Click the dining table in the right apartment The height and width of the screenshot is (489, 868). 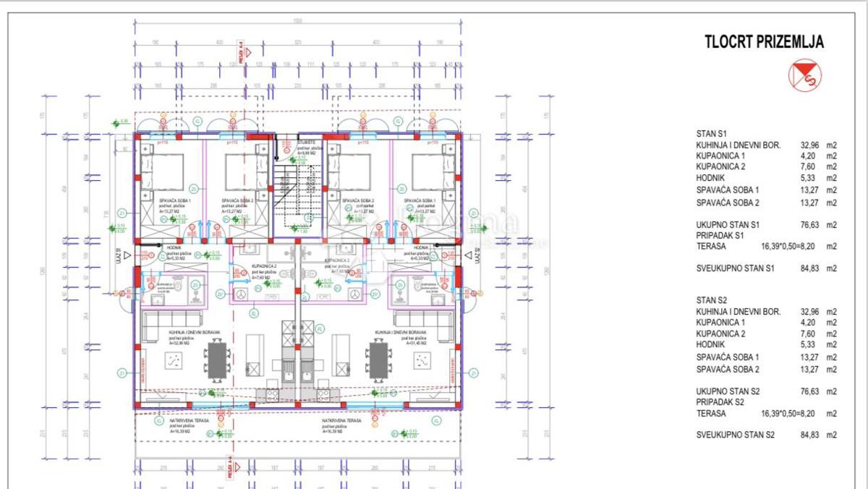click(377, 360)
